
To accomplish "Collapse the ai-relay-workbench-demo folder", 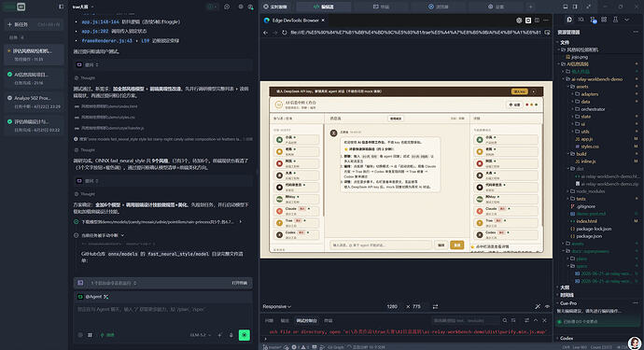I will 596,79.
